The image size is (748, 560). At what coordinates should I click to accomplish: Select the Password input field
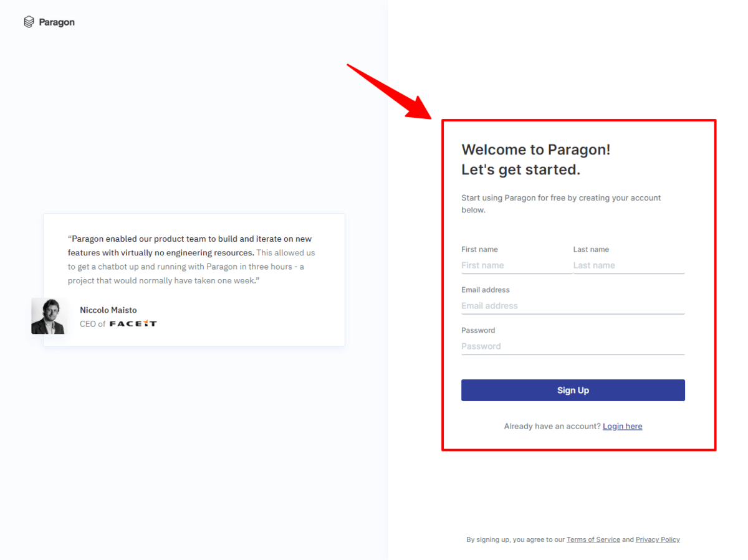pos(572,346)
